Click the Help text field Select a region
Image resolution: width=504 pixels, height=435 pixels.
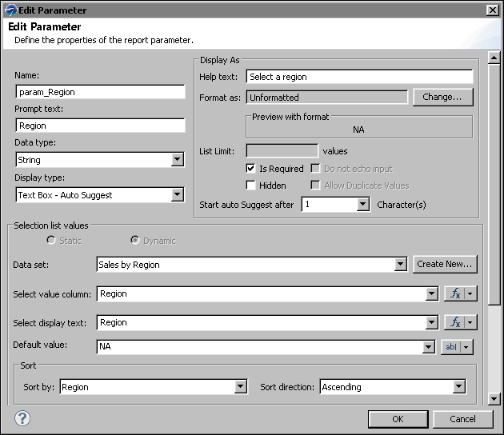tap(359, 77)
